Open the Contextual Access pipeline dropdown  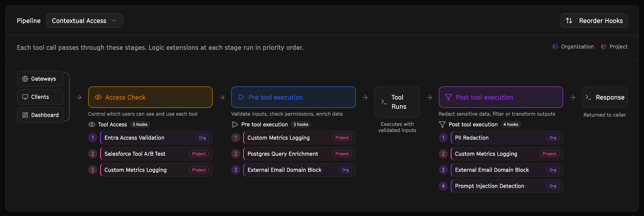click(85, 21)
